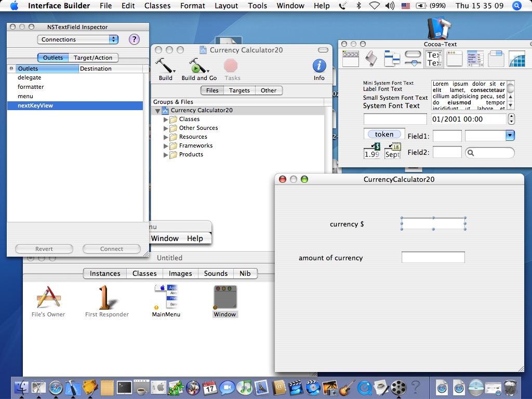Viewport: 532px width, 399px height.
Task: Select the Containers tab view palette icon
Action: [x=496, y=59]
